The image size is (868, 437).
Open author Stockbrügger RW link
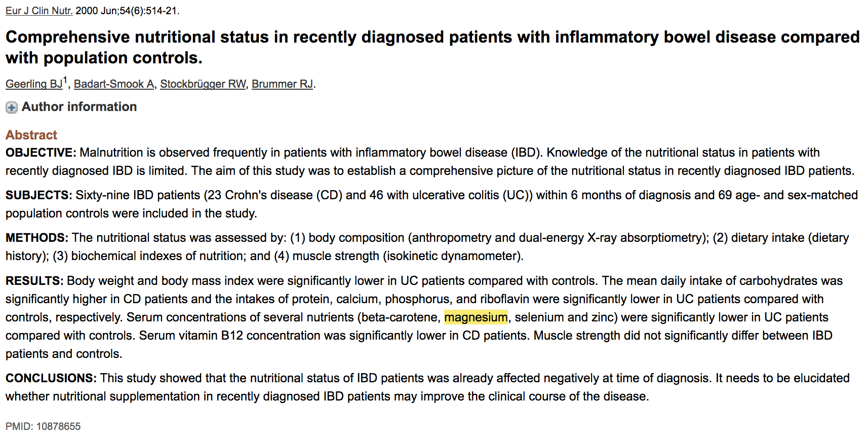point(203,84)
